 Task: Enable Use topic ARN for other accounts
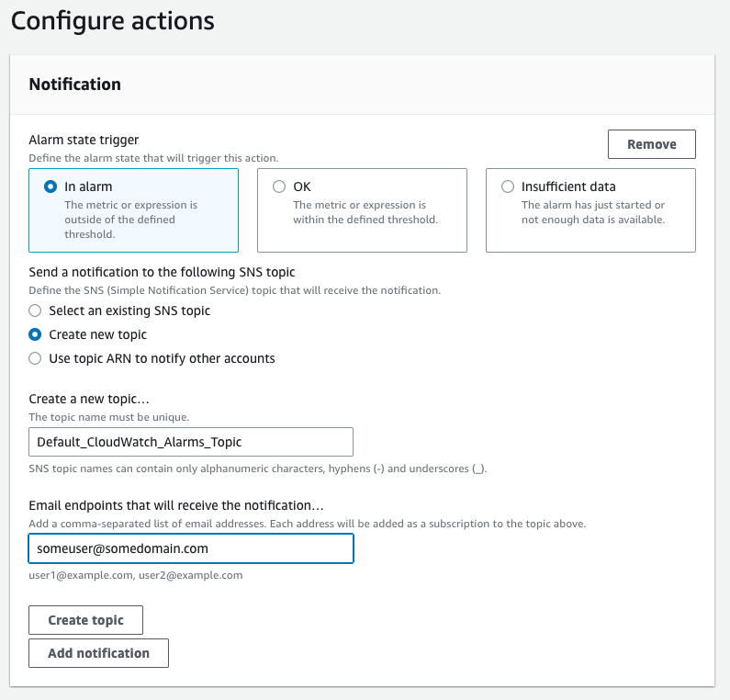35,358
